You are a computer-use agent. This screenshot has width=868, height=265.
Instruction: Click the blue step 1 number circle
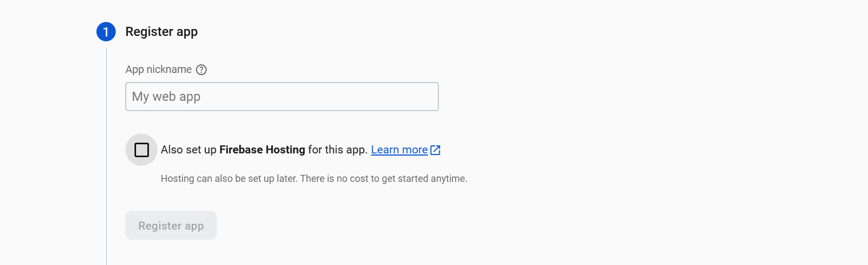pyautogui.click(x=106, y=32)
